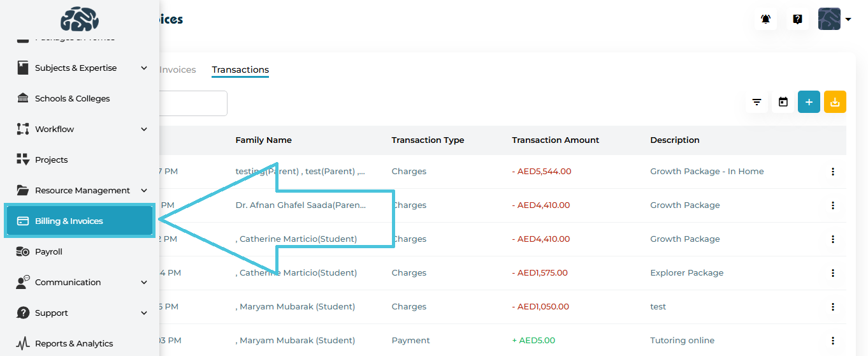868x356 pixels.
Task: Click the filter list icon
Action: click(x=756, y=102)
